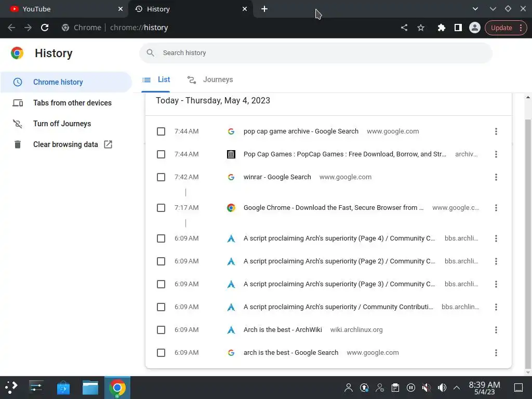The image size is (532, 399).
Task: Click the Search history field
Action: click(316, 52)
